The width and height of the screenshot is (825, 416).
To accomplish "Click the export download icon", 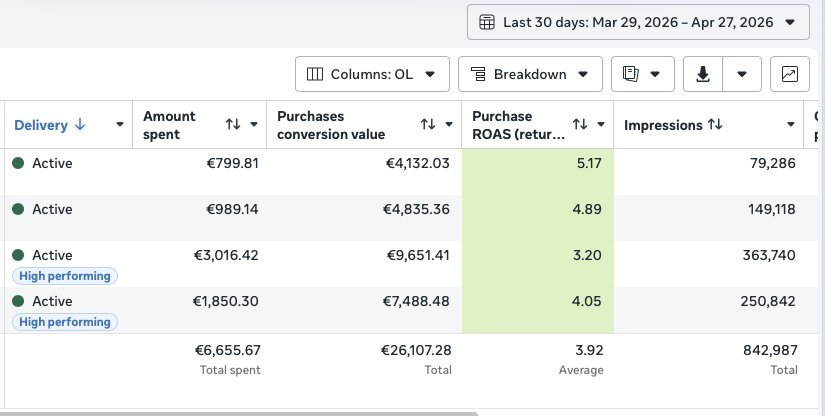I will click(x=702, y=74).
